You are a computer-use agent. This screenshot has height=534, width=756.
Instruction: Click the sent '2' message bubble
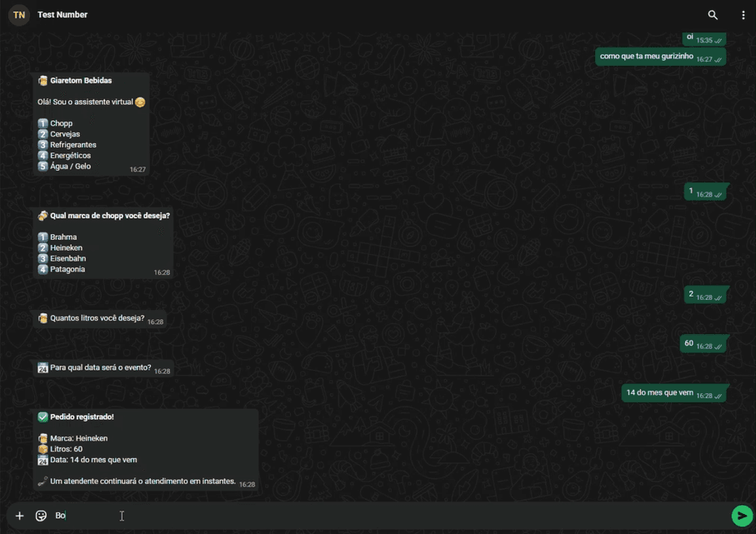[x=705, y=294]
